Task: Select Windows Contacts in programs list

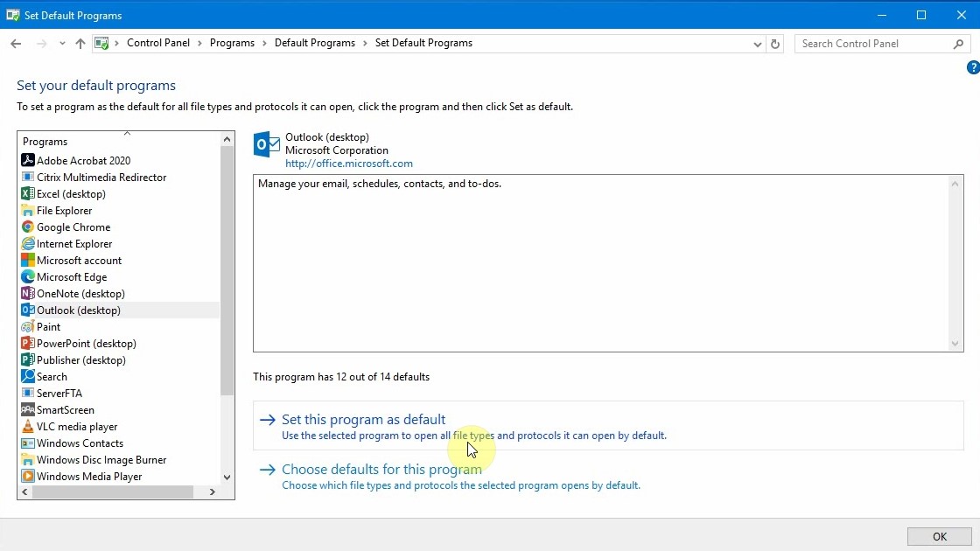Action: 80,443
